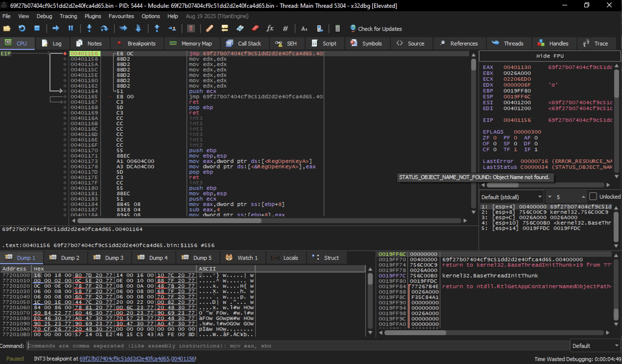
Task: Click the intermodular calls toolbar icon
Action: tap(320, 29)
